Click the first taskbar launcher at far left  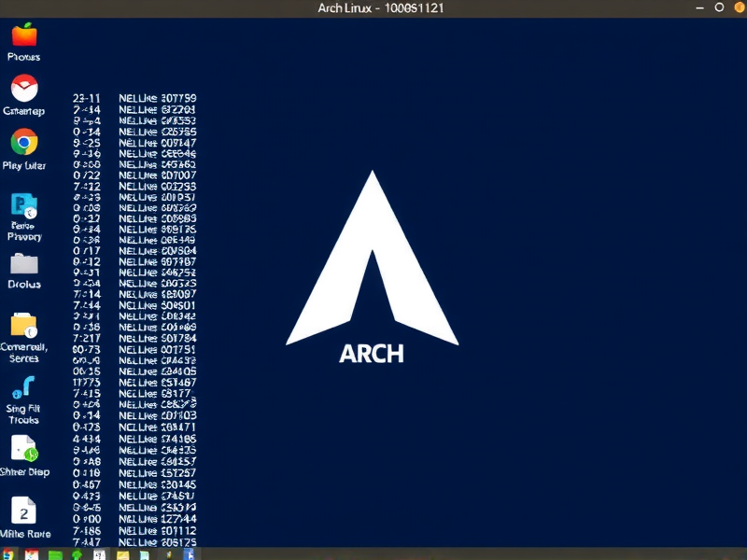pos(7,553)
